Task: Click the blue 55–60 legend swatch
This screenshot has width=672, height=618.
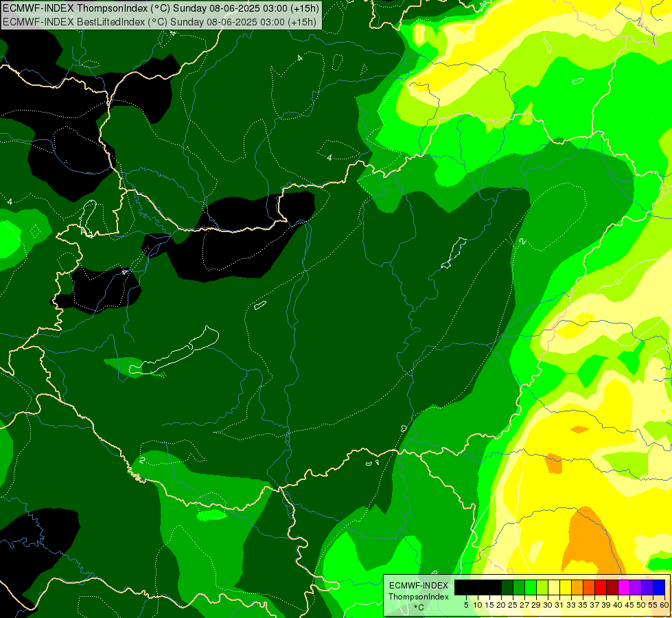Action: coord(659,588)
